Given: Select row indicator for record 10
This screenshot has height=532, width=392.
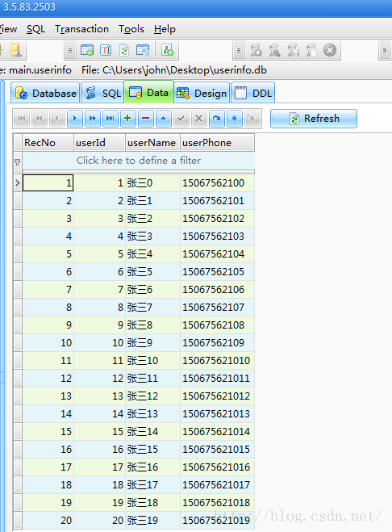Looking at the screenshot, I should [18, 343].
